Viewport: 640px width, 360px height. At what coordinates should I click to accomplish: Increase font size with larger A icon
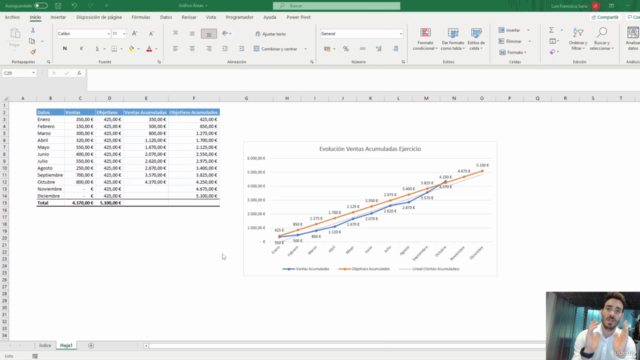pos(135,33)
